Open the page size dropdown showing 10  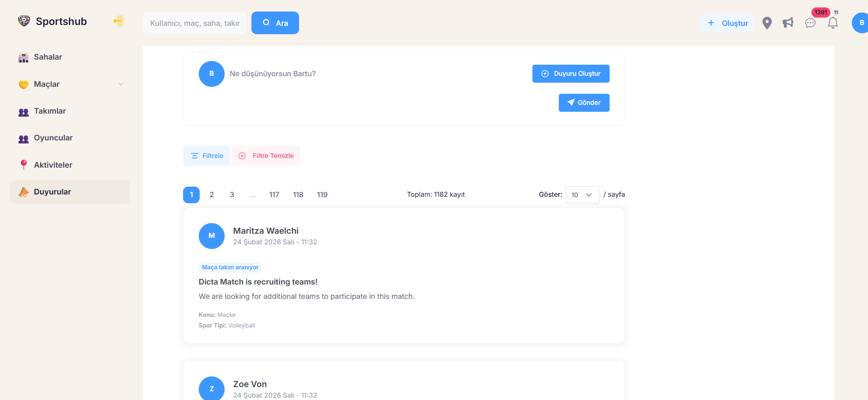(582, 195)
